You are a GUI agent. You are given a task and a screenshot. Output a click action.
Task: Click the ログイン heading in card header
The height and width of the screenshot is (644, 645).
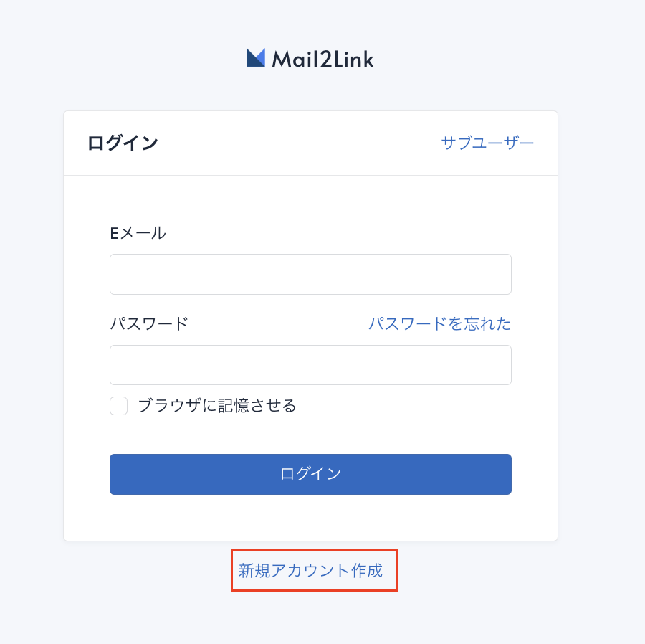[x=123, y=143]
